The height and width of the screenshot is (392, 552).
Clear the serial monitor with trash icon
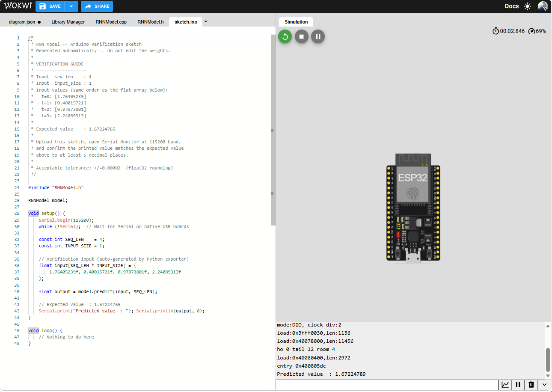(531, 385)
